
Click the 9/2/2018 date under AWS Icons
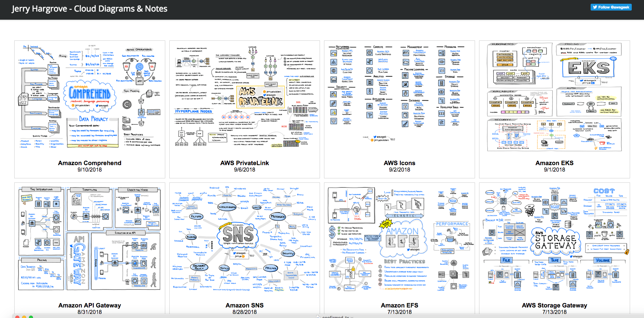coord(400,170)
